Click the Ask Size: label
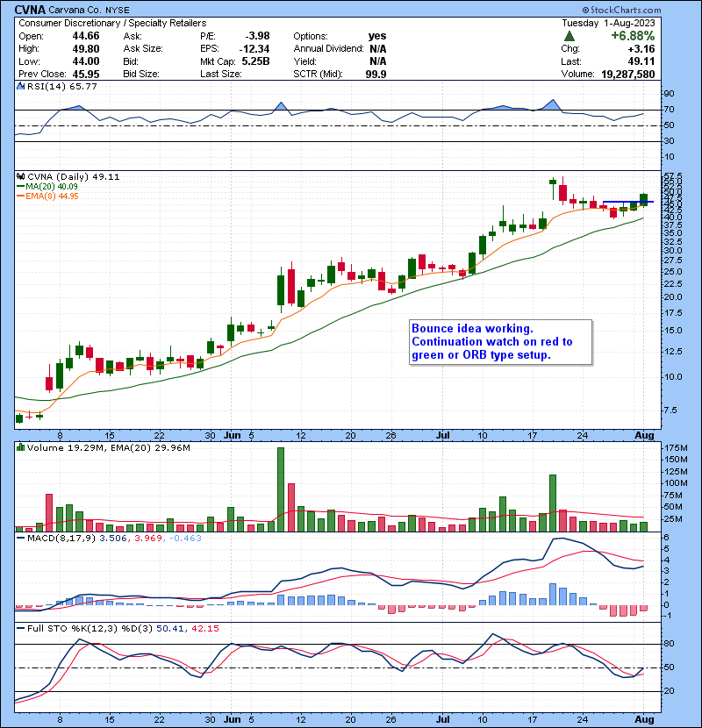The width and height of the screenshot is (702, 728). tap(143, 49)
